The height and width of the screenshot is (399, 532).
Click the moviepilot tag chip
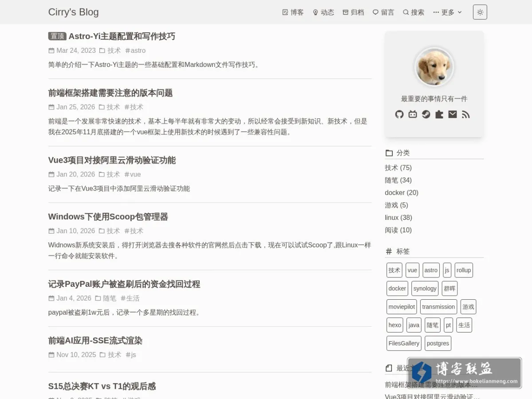402,306
